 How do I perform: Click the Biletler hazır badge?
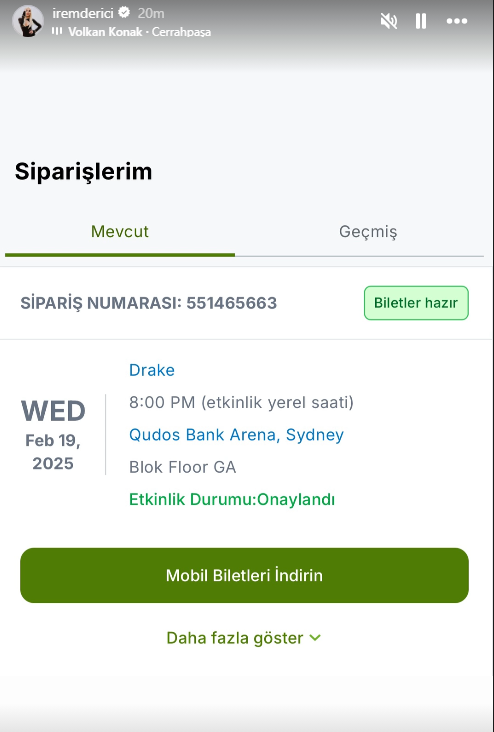pyautogui.click(x=416, y=303)
